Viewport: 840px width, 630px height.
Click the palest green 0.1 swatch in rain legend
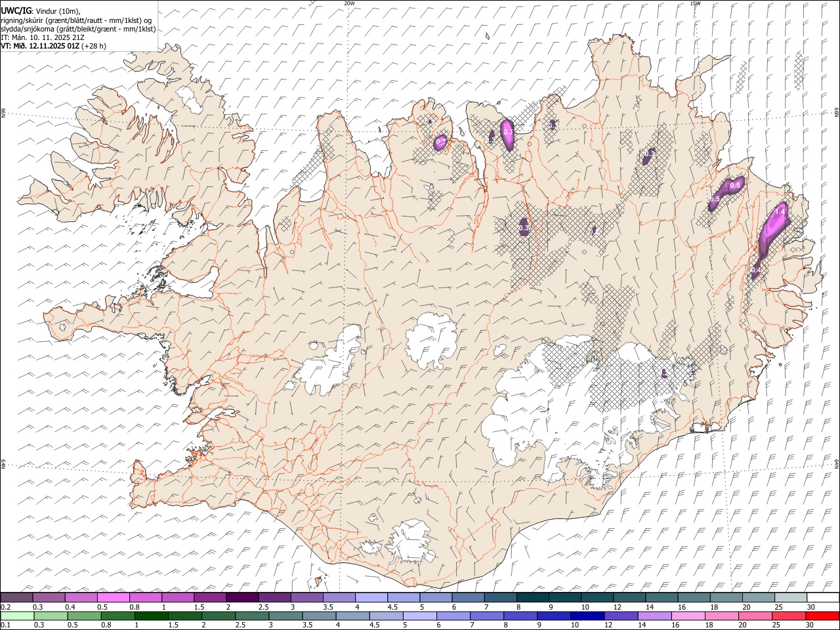coord(16,616)
